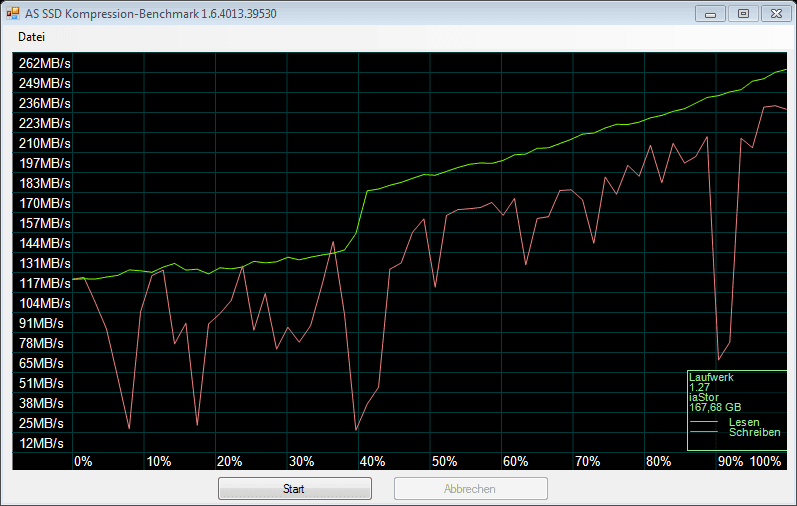Click the 1.27 value in the legend
797x506 pixels.
tap(699, 388)
